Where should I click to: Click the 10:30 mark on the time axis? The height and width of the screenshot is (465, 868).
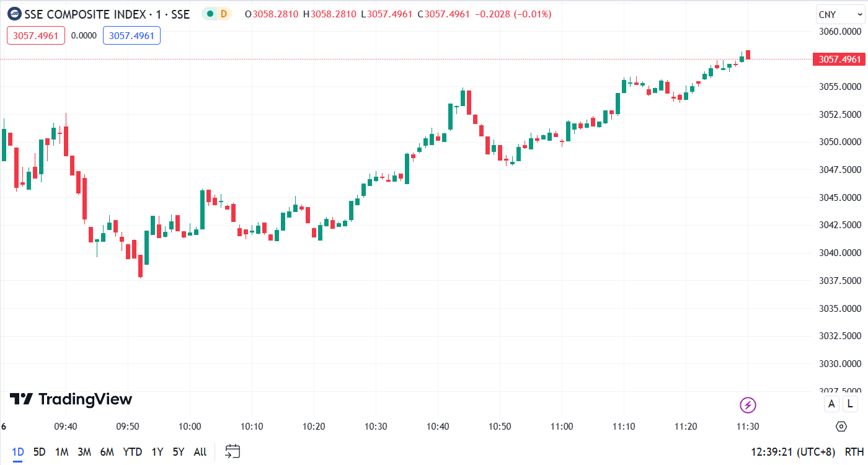tap(376, 427)
